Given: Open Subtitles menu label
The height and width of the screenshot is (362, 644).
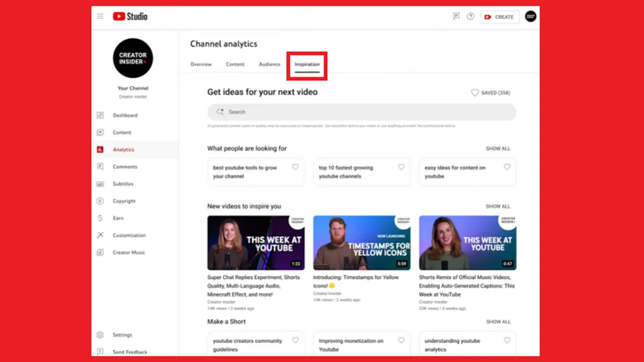Looking at the screenshot, I should point(123,184).
